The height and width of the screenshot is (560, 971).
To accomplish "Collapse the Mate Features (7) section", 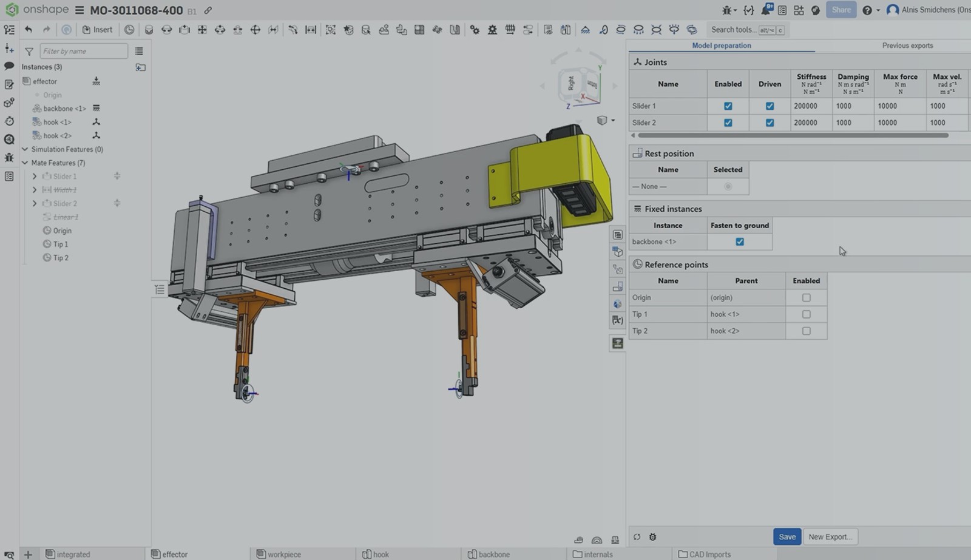I will [25, 163].
